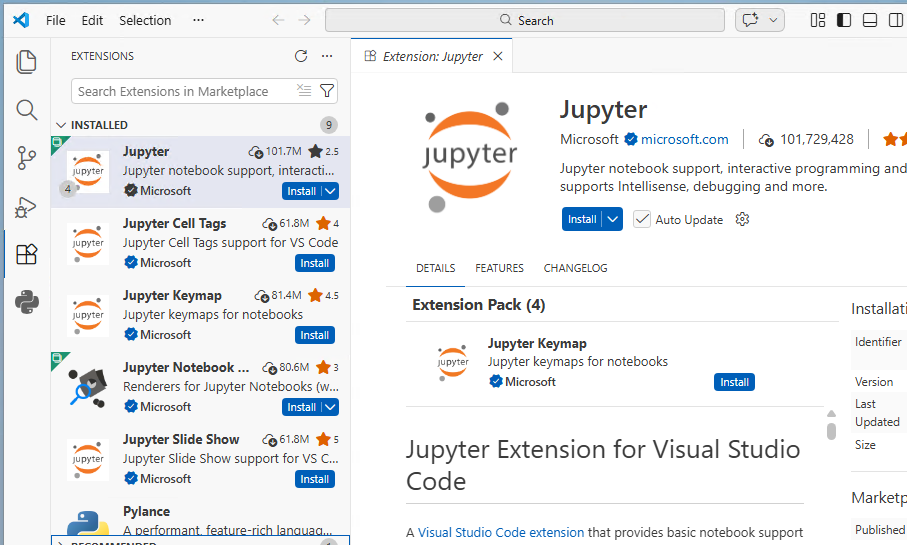The image size is (907, 545).
Task: Select Jupyter Cell Tags list entry
Action: (200, 244)
